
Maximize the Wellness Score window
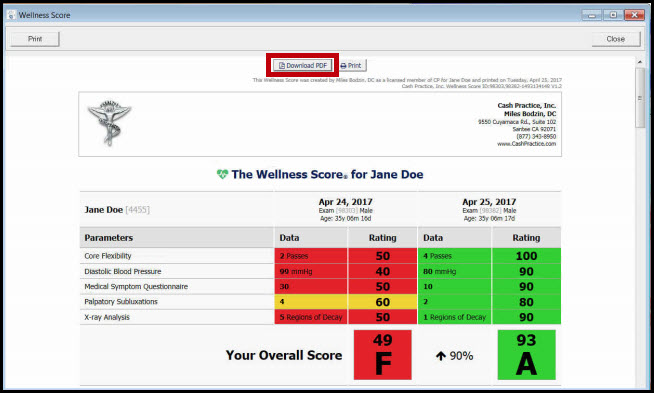(613, 15)
